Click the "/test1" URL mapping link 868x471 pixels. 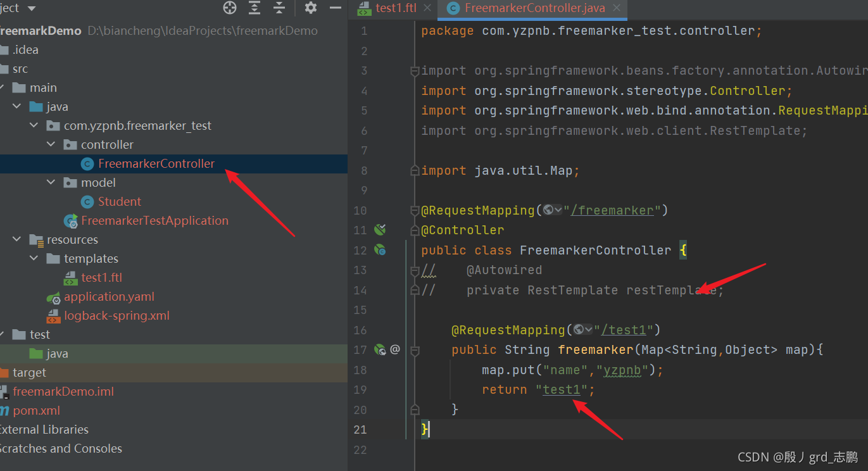point(623,330)
